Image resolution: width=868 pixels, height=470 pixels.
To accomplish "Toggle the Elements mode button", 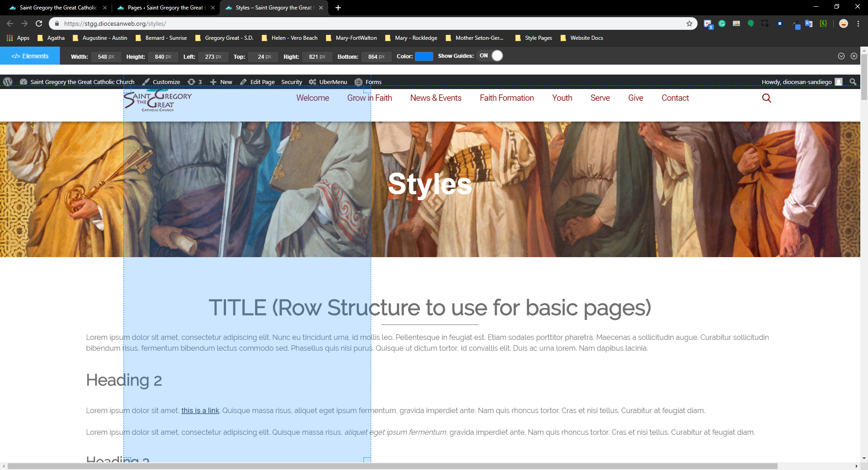I will tap(30, 56).
